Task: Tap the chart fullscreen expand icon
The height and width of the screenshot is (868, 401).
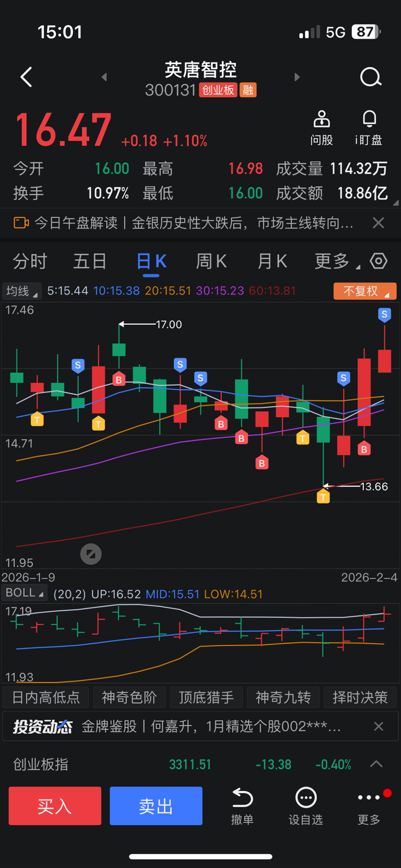Action: 91,554
